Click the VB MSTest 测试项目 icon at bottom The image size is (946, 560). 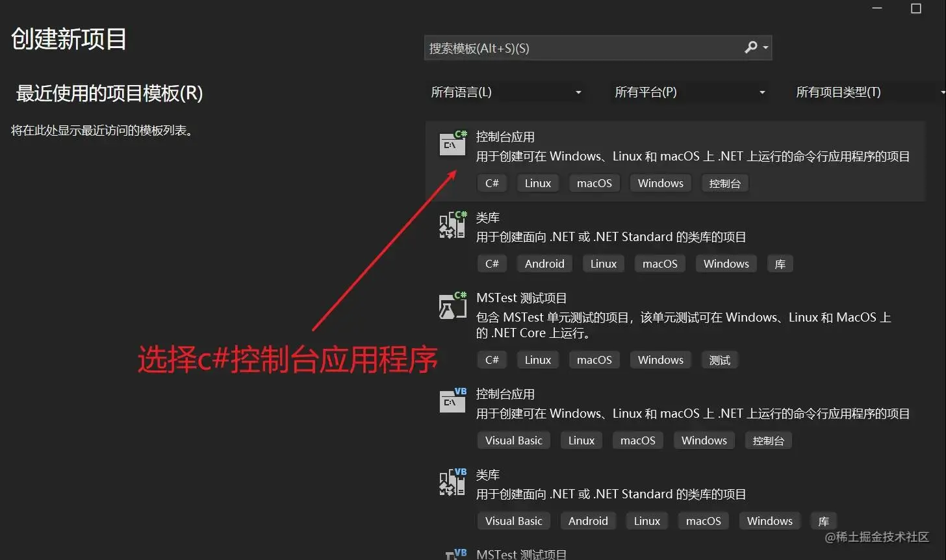(455, 554)
